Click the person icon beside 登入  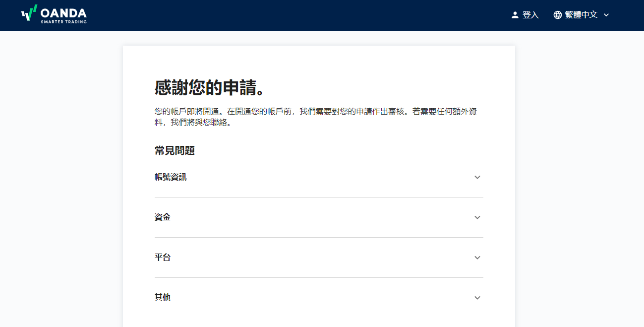click(x=515, y=15)
